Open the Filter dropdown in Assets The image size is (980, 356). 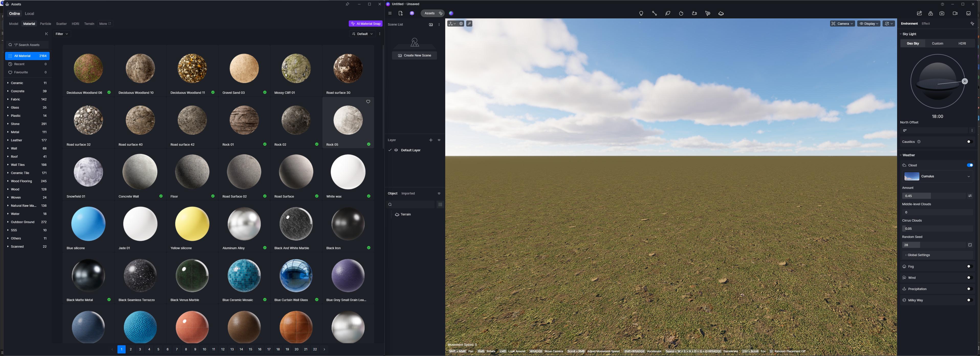pos(62,34)
